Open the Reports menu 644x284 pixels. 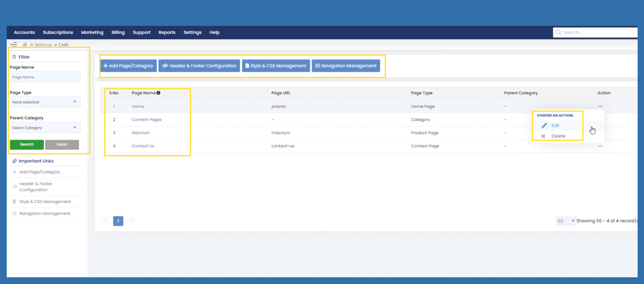click(x=167, y=33)
